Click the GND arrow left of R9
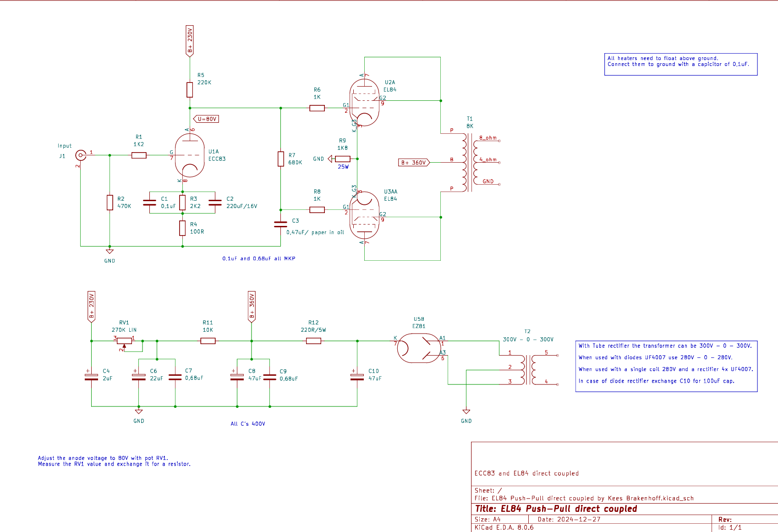Image resolution: width=778 pixels, height=532 pixels. pyautogui.click(x=330, y=159)
